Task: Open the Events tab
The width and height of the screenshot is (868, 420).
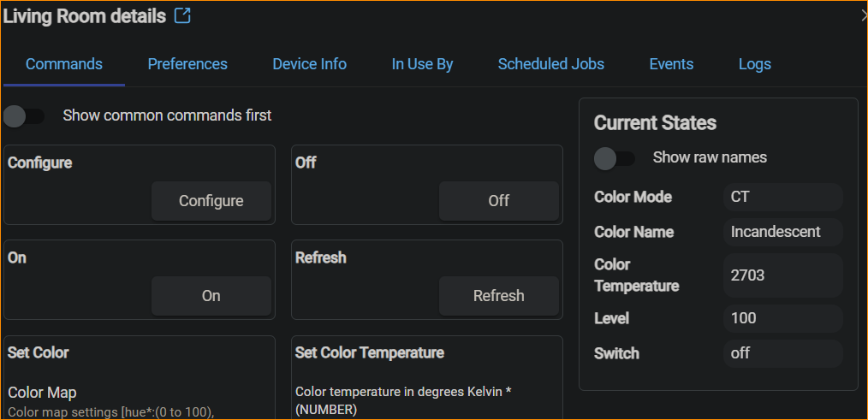Action: 671,64
